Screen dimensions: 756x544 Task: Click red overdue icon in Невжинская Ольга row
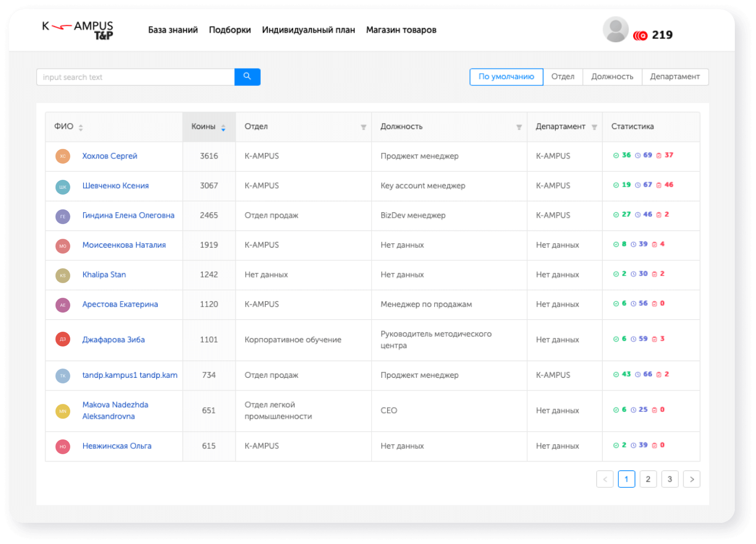click(655, 445)
